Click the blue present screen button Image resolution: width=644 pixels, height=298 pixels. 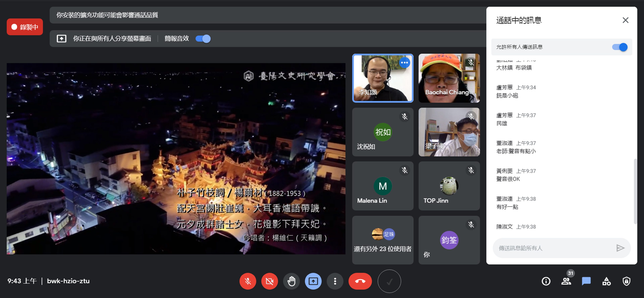(x=313, y=281)
